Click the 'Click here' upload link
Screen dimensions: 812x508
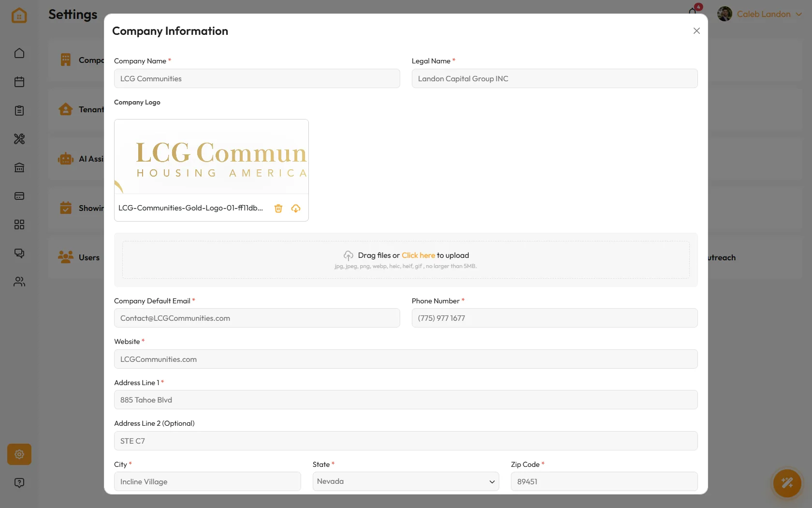(x=419, y=255)
